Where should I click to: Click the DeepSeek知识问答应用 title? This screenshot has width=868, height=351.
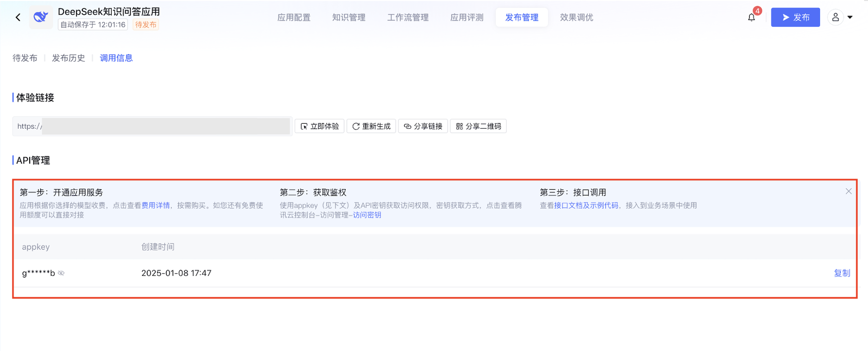pos(109,11)
